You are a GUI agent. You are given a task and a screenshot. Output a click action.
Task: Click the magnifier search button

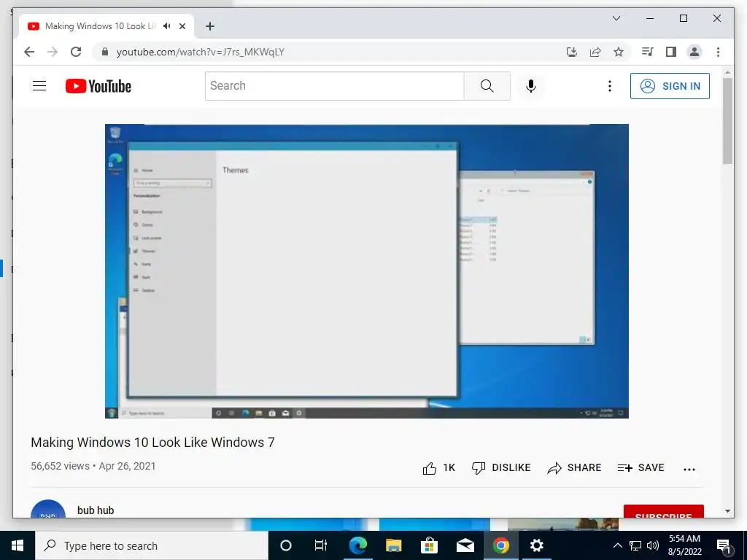[487, 86]
